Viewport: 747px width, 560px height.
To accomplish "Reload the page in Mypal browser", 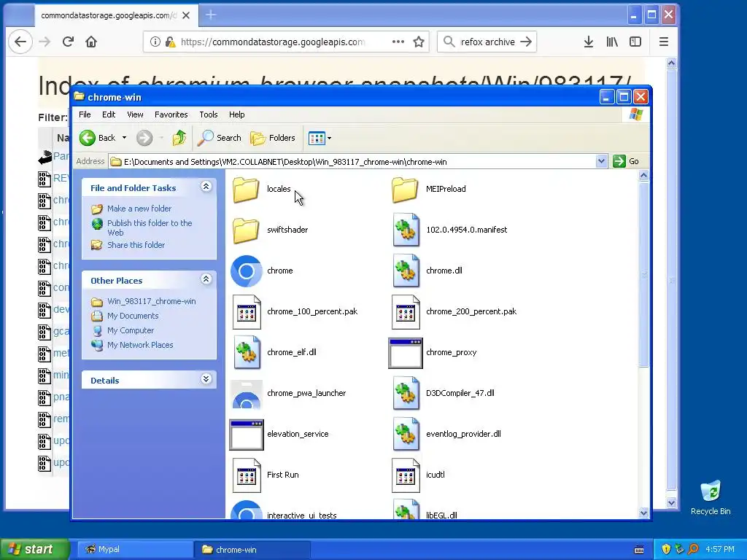I will click(x=68, y=42).
